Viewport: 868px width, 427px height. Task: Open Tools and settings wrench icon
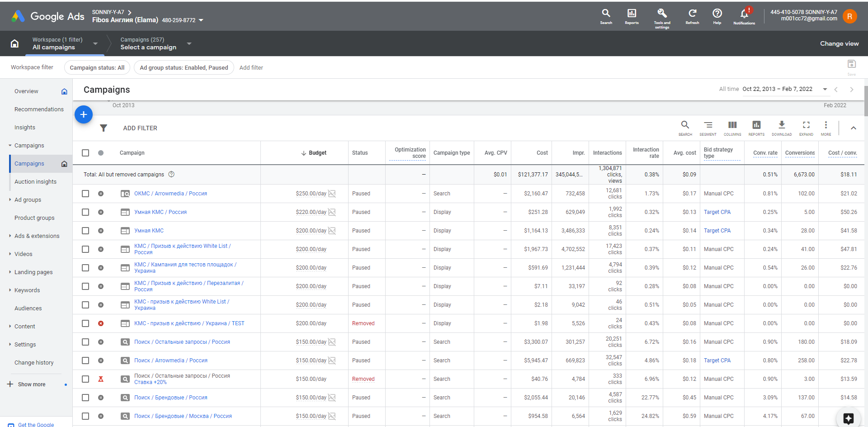662,14
